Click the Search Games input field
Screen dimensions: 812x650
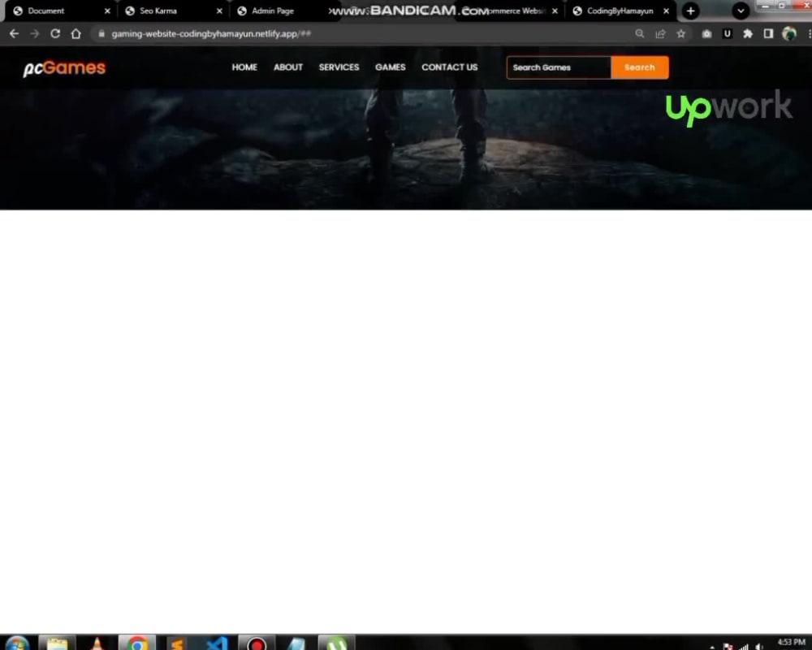point(559,67)
